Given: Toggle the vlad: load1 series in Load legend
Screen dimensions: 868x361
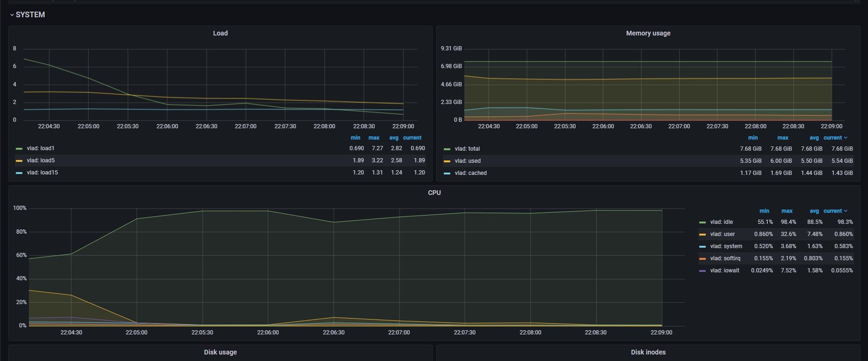Looking at the screenshot, I should [x=41, y=148].
